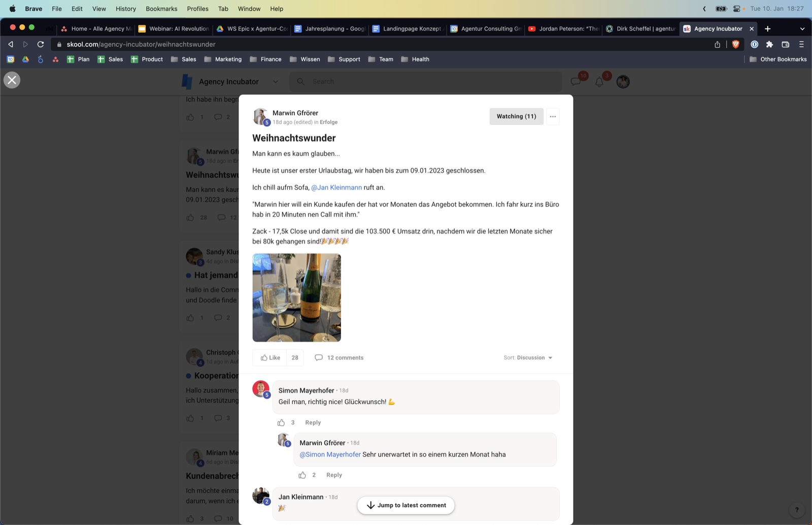Switch to the Jahresplanung Google tab
Viewport: 812px width, 525px height.
click(329, 29)
